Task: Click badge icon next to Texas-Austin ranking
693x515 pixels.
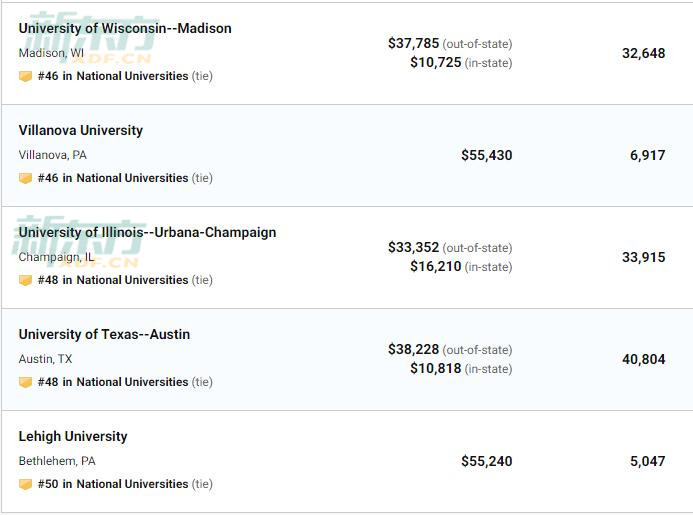Action: [25, 382]
